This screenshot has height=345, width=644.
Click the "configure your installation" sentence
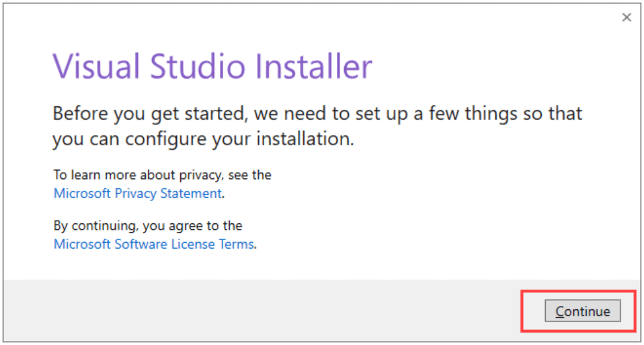[x=203, y=139]
